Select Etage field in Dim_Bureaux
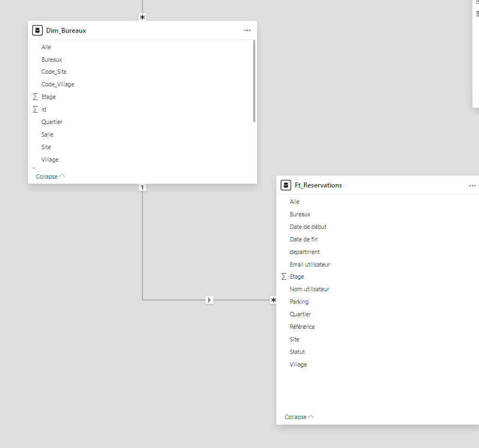Image resolution: width=479 pixels, height=448 pixels. 49,97
